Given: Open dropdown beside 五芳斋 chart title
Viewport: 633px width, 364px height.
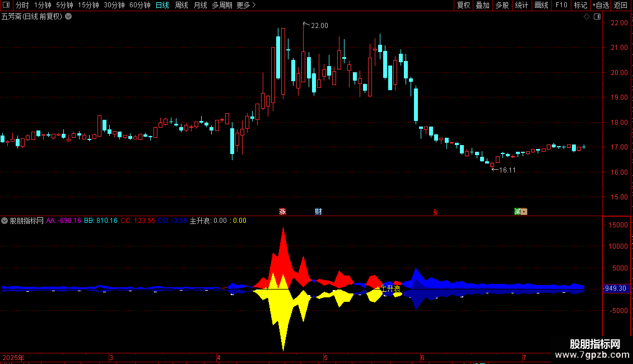Looking at the screenshot, I should pyautogui.click(x=69, y=17).
